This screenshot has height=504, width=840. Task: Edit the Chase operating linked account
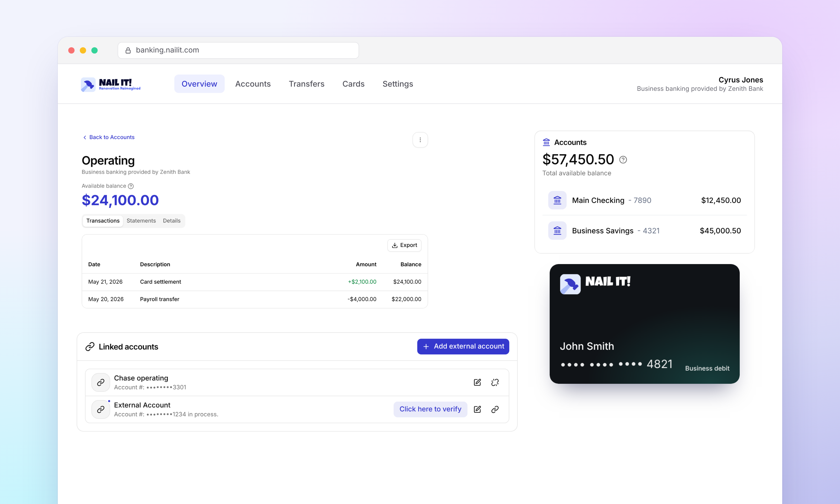[x=477, y=382]
